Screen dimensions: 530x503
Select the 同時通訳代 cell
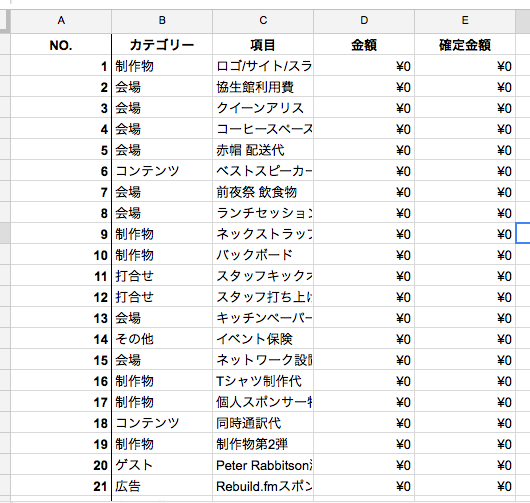(x=263, y=423)
